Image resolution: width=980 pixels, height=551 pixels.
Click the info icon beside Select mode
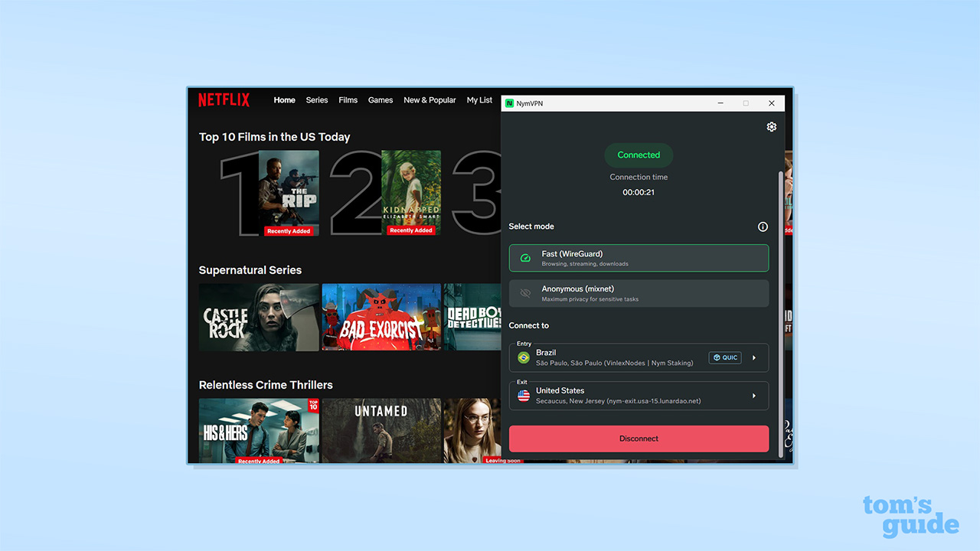[x=763, y=227]
